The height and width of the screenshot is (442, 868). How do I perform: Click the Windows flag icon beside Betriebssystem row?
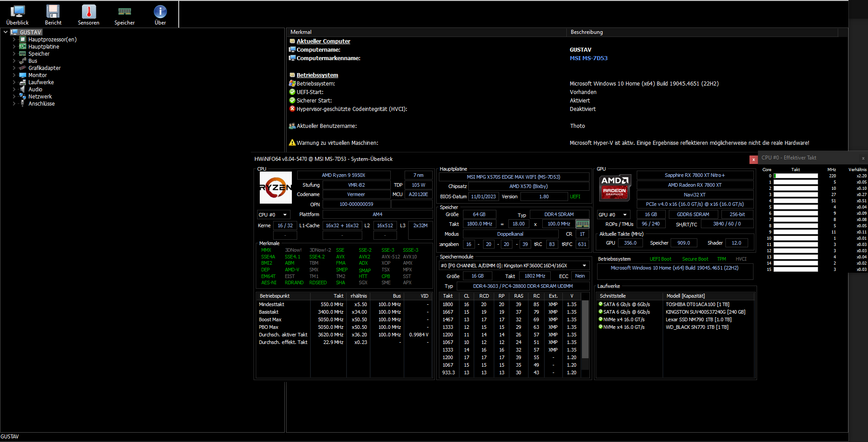(x=292, y=83)
